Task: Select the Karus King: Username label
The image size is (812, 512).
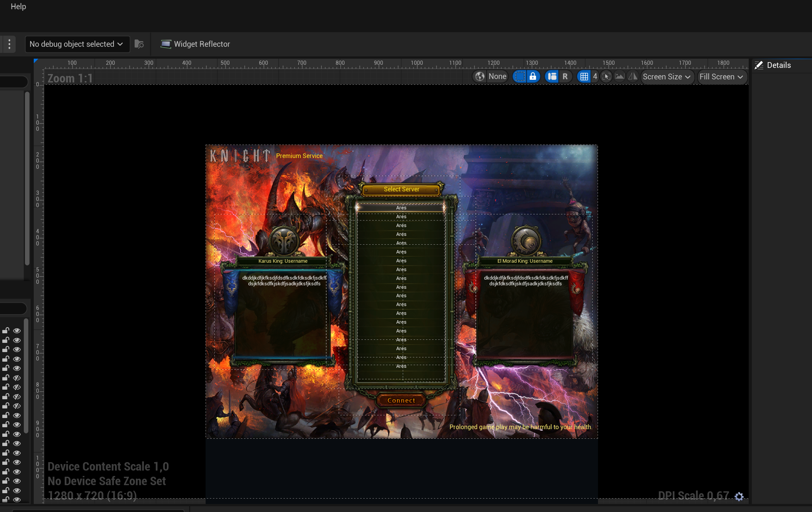Action: point(283,261)
